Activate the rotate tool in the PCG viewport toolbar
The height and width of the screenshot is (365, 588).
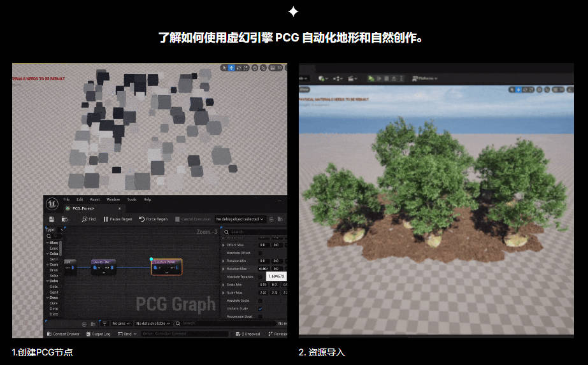point(238,68)
